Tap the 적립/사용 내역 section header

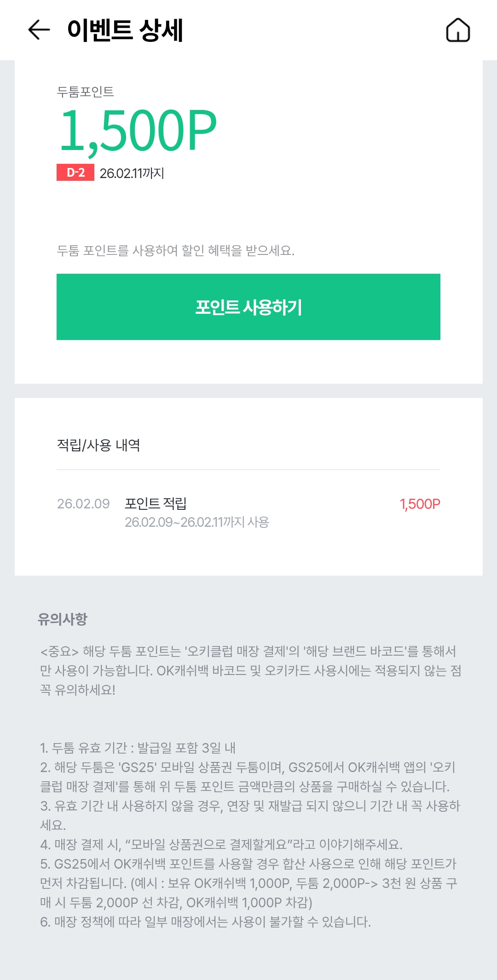98,445
